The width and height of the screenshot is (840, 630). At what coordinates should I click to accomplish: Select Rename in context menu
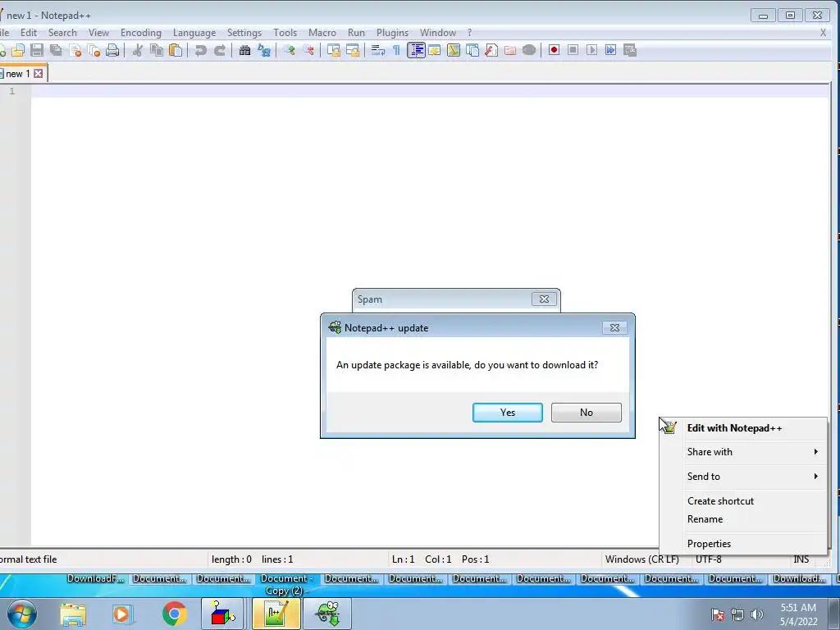(x=743, y=519)
